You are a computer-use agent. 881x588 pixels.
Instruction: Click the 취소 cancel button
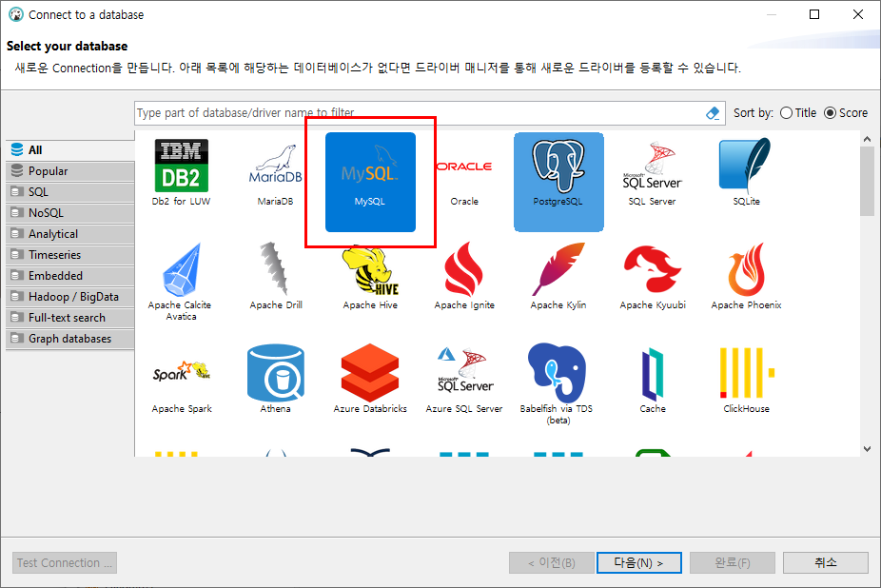826,562
